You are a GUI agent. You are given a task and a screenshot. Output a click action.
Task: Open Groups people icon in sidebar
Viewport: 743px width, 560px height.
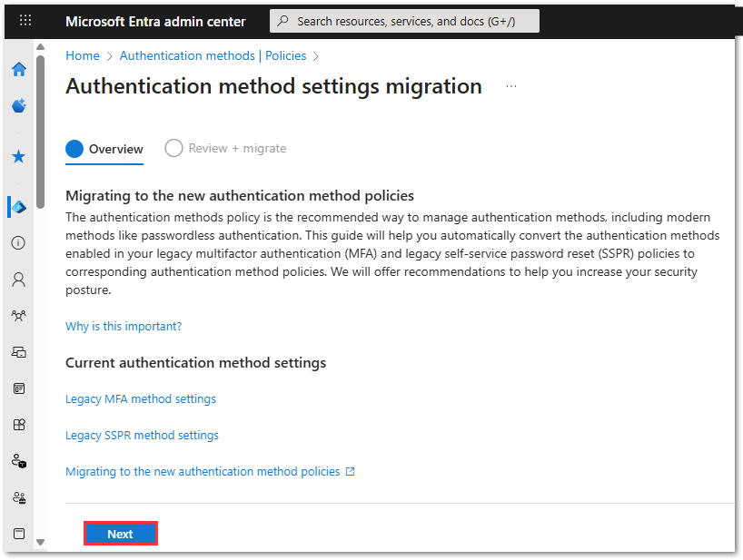click(x=18, y=316)
